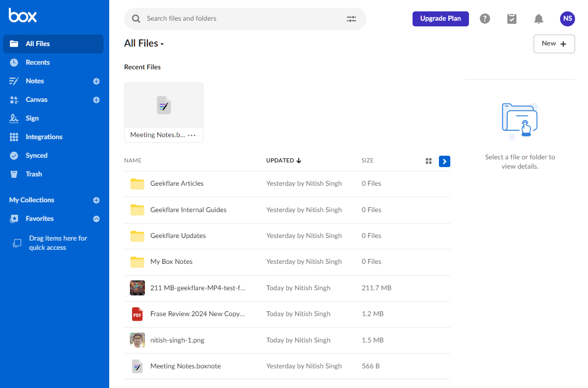Open the My Box Notes folder name

pyautogui.click(x=171, y=262)
